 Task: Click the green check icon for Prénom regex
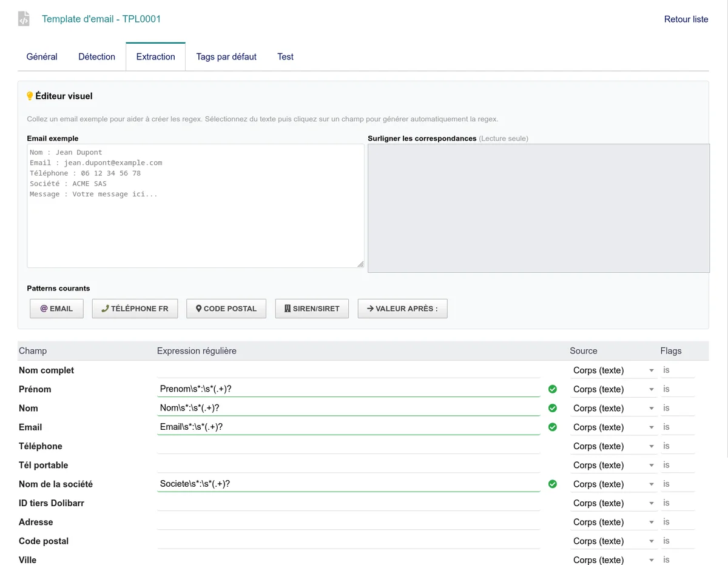pos(552,389)
